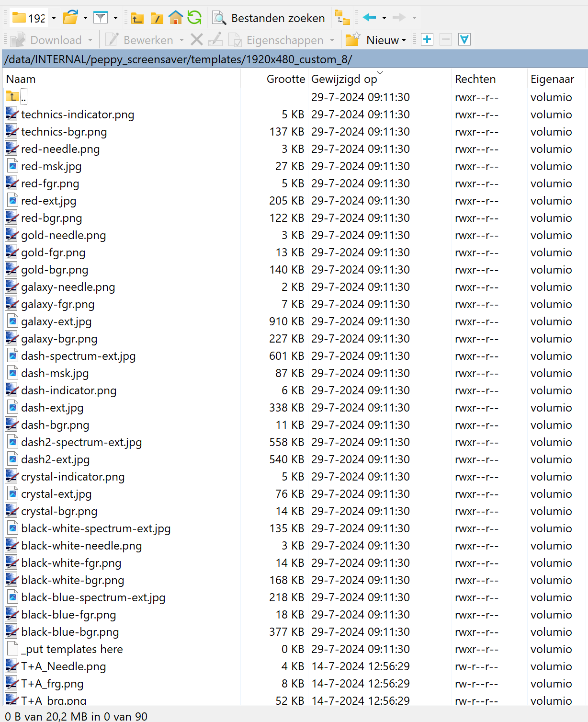
Task: Select file dash2-spectrum-ext.jpg
Action: point(81,442)
